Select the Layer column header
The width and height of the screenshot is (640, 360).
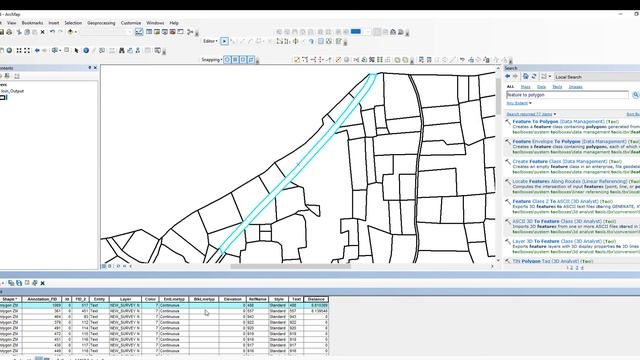(x=125, y=299)
